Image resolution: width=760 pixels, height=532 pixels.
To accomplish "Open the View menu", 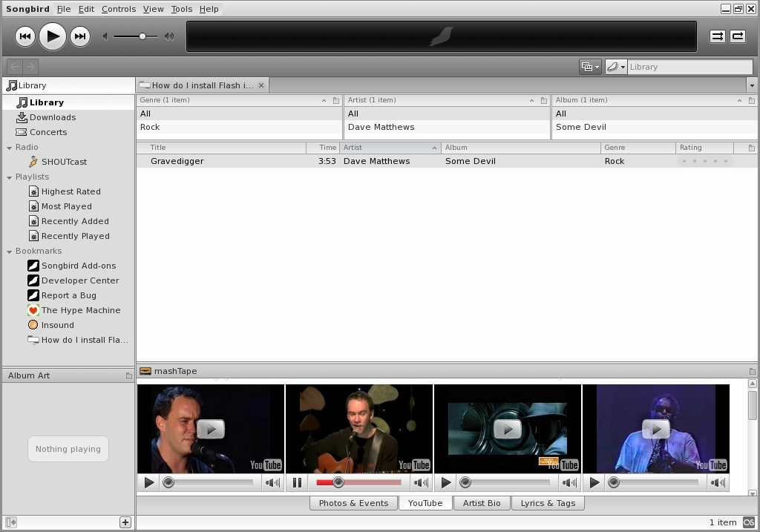I will (153, 9).
